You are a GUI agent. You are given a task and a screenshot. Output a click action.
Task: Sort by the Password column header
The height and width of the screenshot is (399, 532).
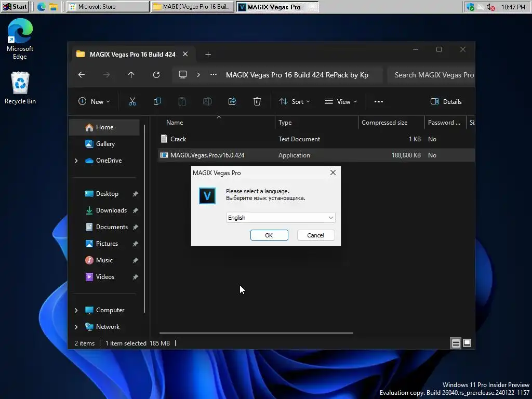tap(445, 123)
